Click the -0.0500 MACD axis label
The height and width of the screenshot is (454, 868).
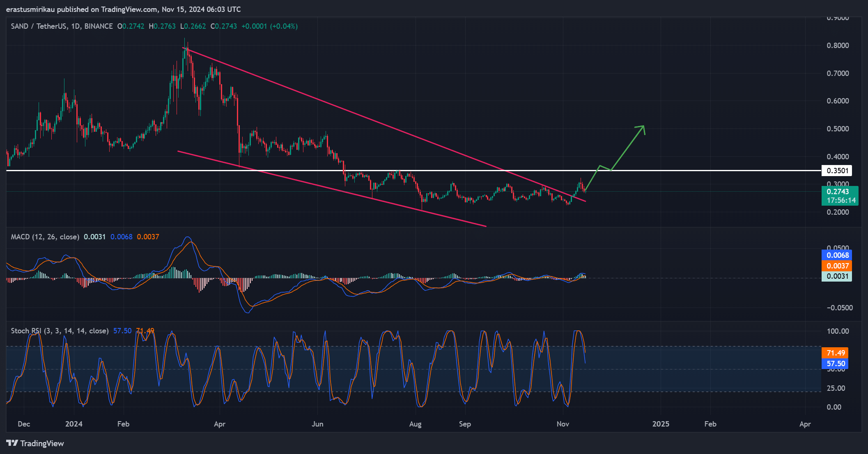pyautogui.click(x=839, y=308)
